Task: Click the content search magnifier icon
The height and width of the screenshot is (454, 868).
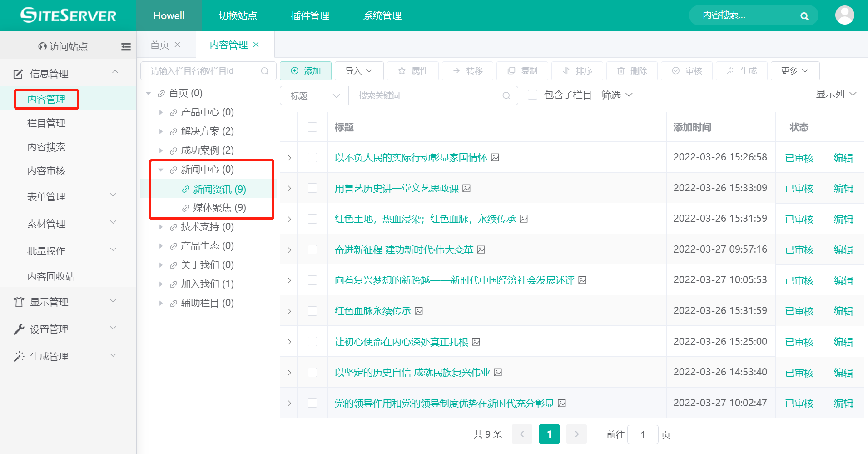Action: 804,16
